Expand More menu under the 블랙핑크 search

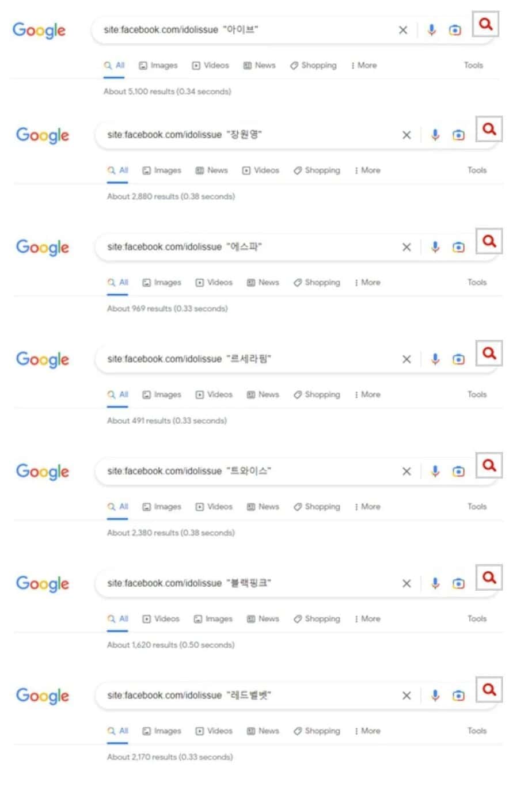click(367, 619)
